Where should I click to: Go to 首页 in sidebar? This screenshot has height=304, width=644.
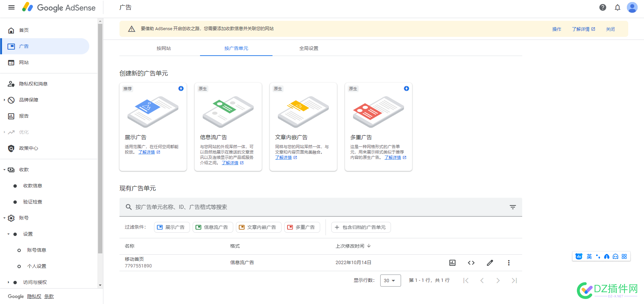45,30
